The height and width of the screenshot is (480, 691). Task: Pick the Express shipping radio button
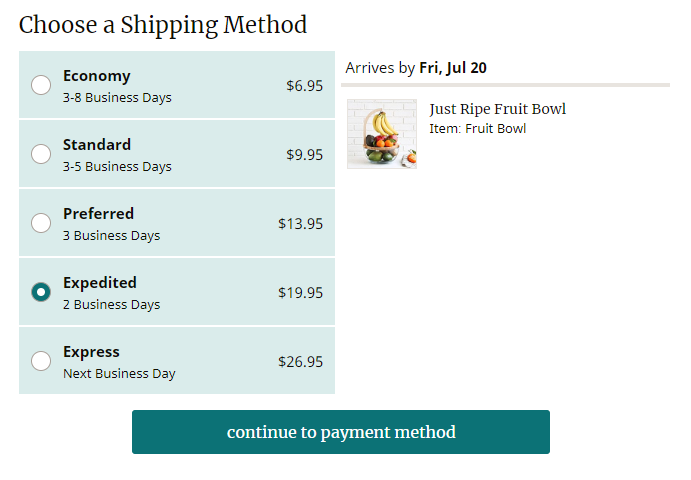(x=41, y=361)
